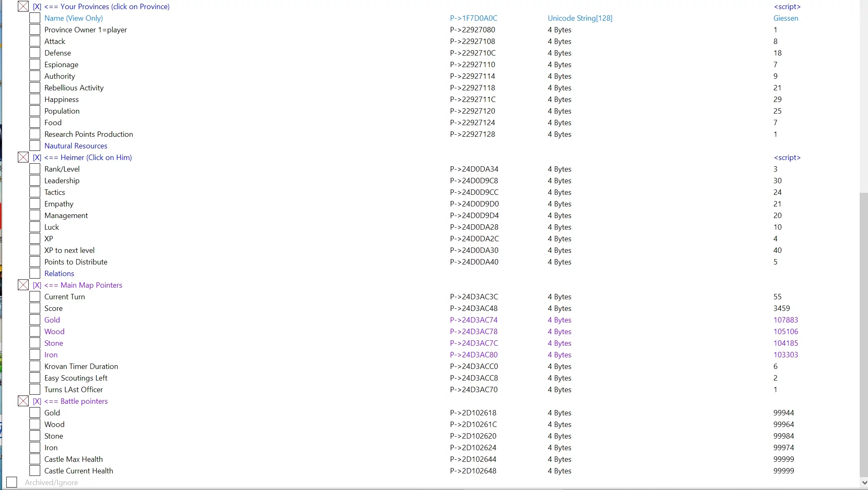Click the Wood value 105106
Screen dimensions: 868x490
785,332
